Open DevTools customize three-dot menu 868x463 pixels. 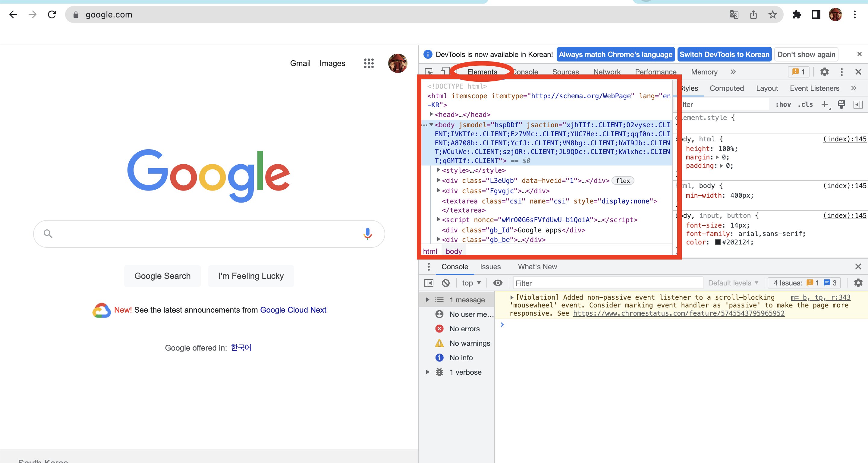(x=841, y=72)
